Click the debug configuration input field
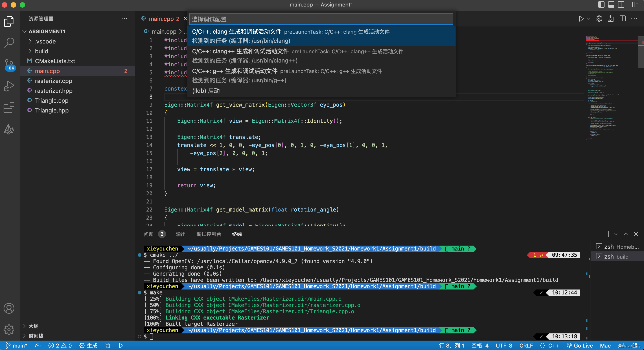The image size is (644, 350). click(x=321, y=19)
